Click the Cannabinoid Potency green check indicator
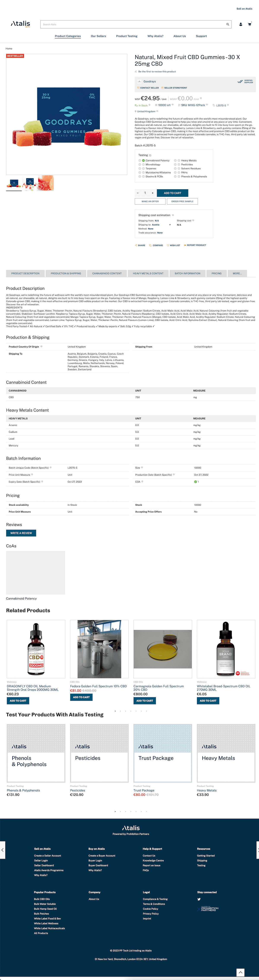The height and width of the screenshot is (980, 259). point(143,161)
